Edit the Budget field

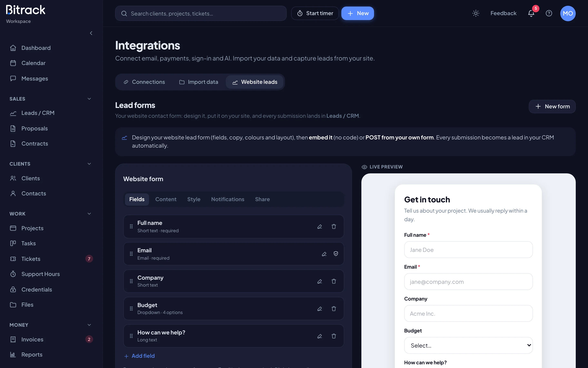coord(320,309)
